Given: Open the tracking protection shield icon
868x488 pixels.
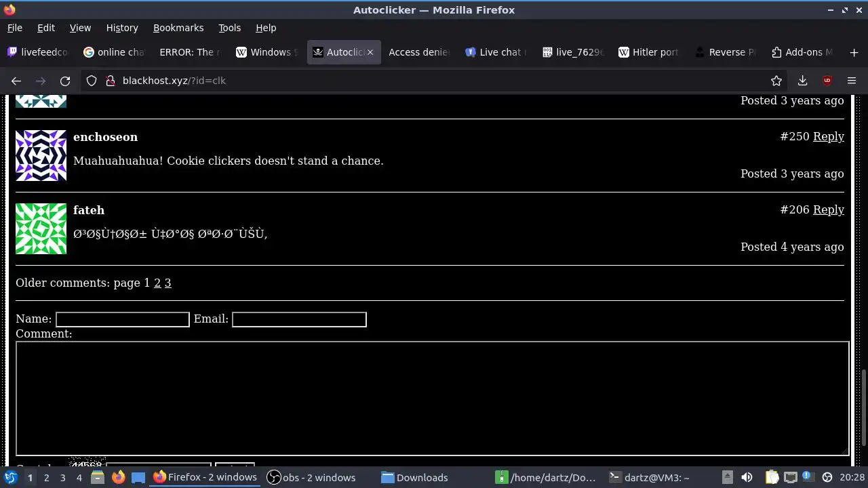Looking at the screenshot, I should 92,81.
